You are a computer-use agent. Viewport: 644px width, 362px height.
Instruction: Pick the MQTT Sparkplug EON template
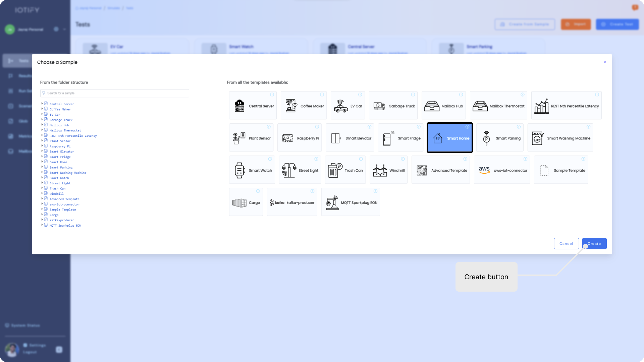(x=351, y=202)
